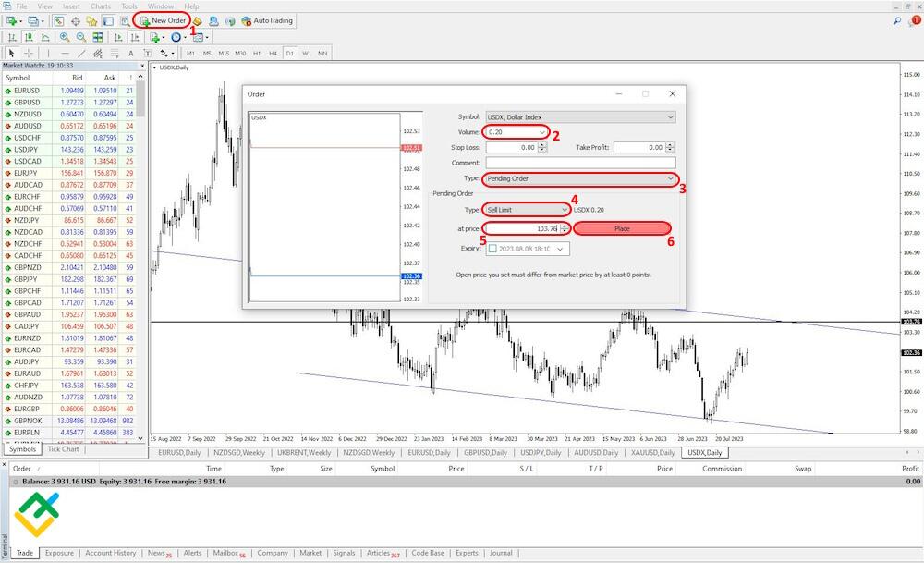Toggle Chart Shift
Viewport: 924px width, 563px height.
pos(134,37)
